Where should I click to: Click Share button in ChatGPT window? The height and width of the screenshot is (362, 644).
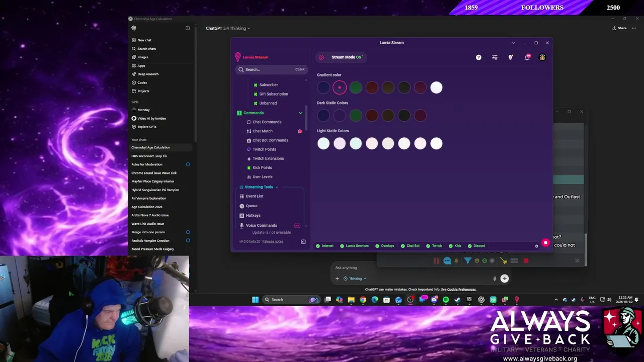(619, 28)
